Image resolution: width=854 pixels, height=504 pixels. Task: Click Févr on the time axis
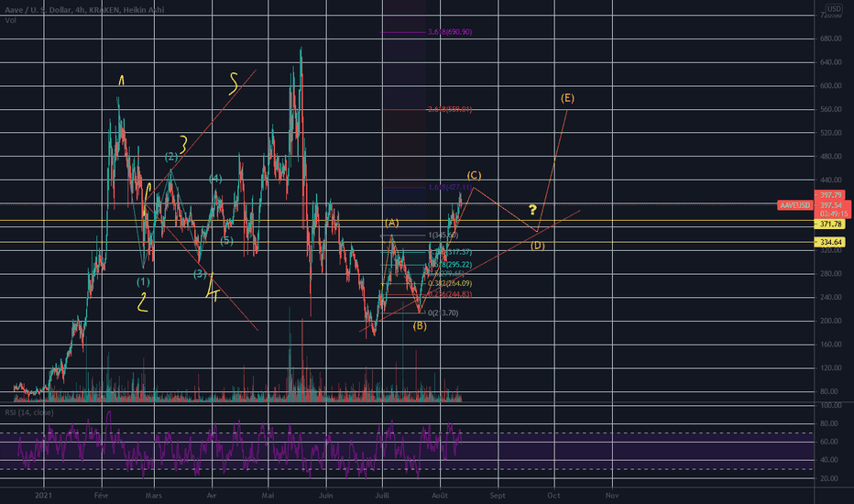tap(102, 495)
